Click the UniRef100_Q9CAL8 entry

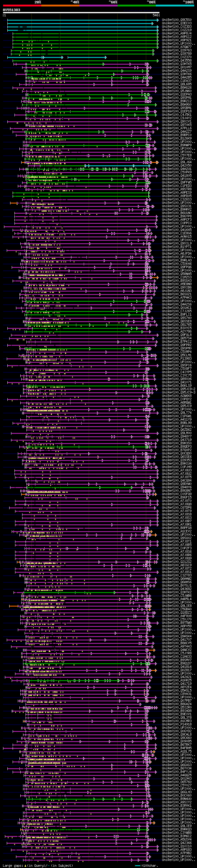click(x=176, y=734)
